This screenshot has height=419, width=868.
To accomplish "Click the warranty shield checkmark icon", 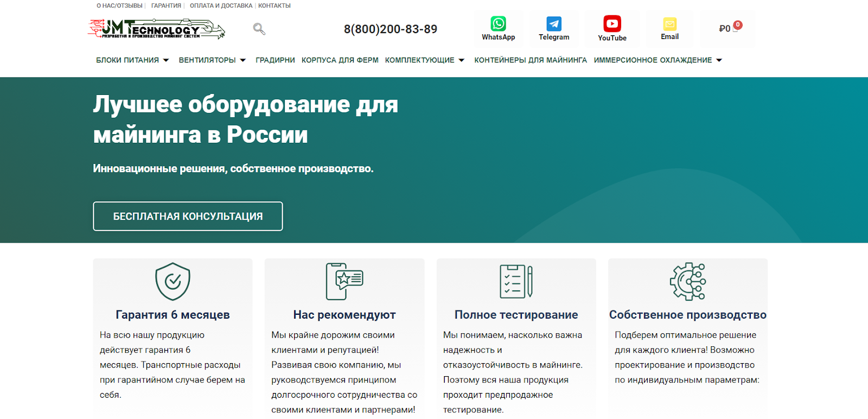I will 173,281.
